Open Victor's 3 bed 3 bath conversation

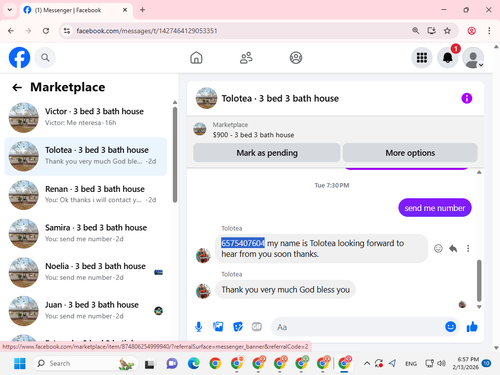click(x=86, y=117)
